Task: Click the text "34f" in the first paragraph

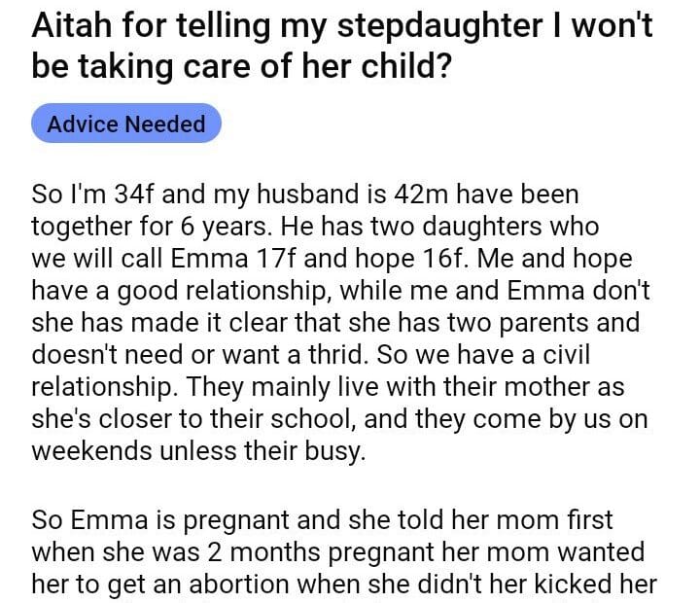Action: tap(136, 195)
